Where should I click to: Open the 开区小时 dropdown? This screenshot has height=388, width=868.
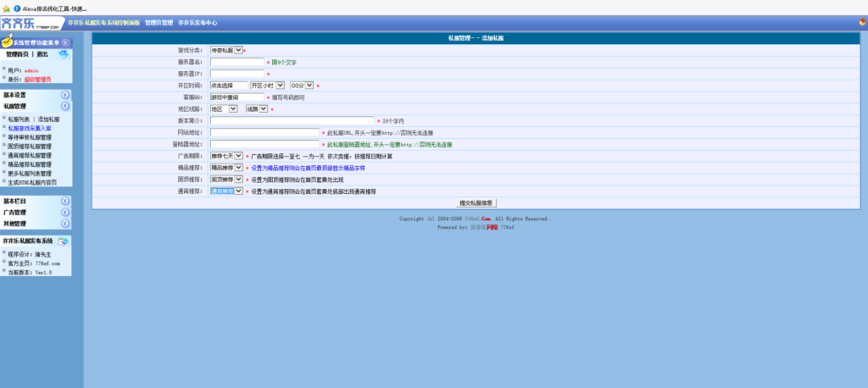click(267, 86)
